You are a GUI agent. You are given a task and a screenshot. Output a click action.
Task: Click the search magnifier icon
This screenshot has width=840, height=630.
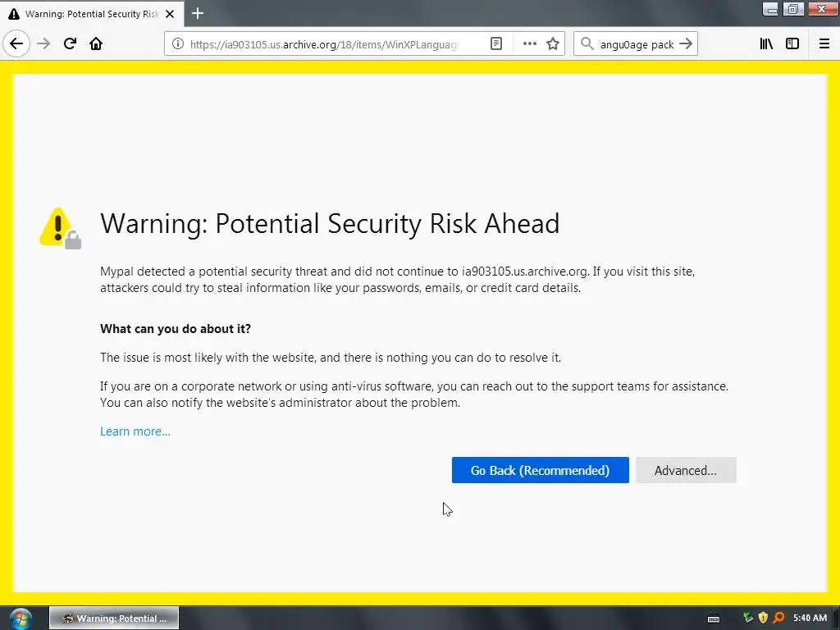tap(587, 44)
